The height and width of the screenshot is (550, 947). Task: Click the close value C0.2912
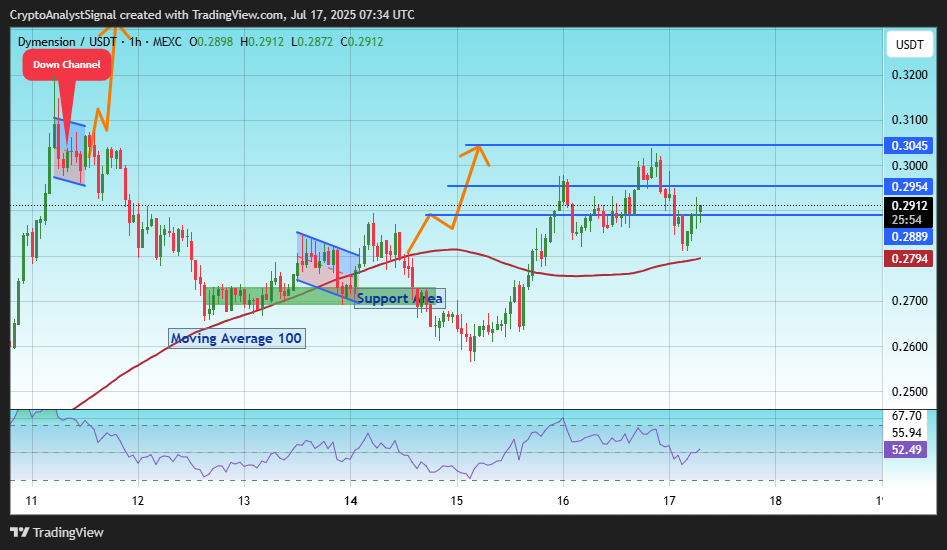(362, 42)
